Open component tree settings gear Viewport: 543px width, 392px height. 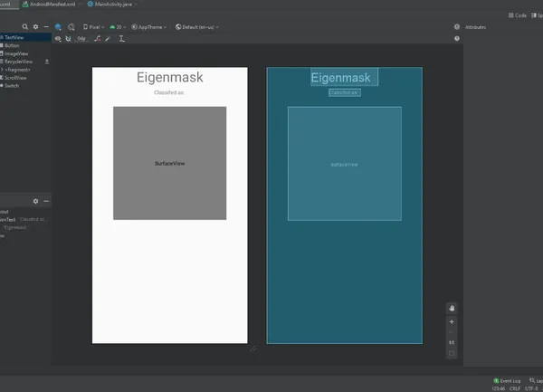[35, 201]
